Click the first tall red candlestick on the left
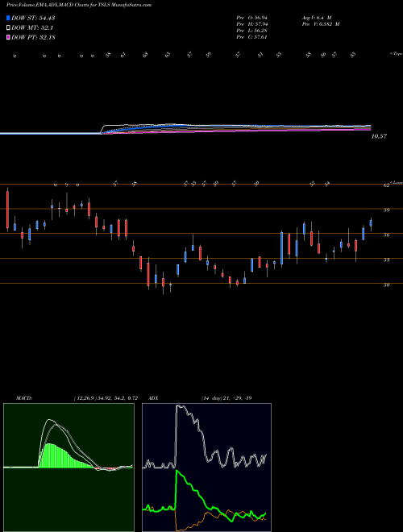Viewport: 403px width, 532px height. point(7,210)
